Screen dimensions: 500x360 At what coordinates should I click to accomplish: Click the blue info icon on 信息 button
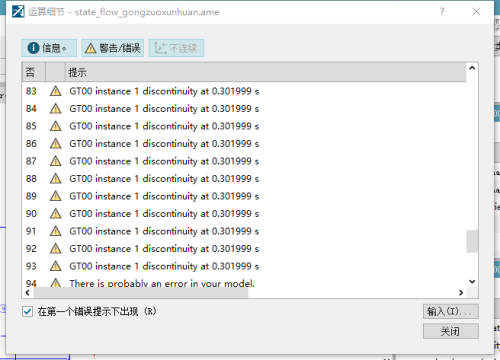pos(33,48)
